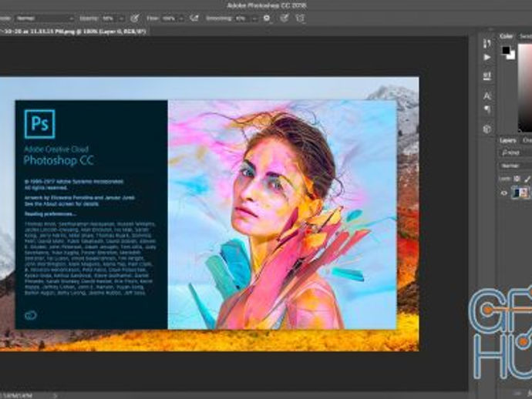Open smoothing options gear icon
The height and width of the screenshot is (399, 532).
pos(267,18)
